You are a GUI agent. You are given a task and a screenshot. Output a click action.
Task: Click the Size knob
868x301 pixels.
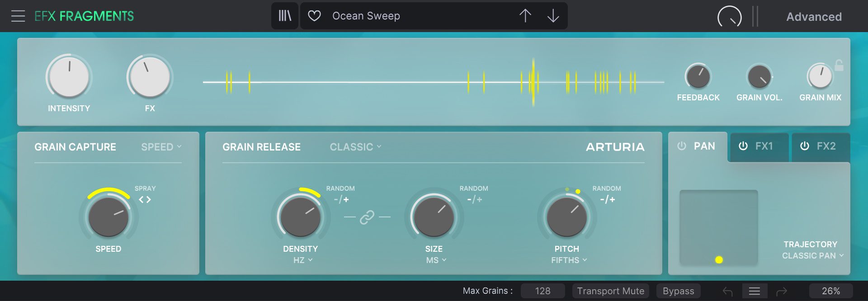434,217
